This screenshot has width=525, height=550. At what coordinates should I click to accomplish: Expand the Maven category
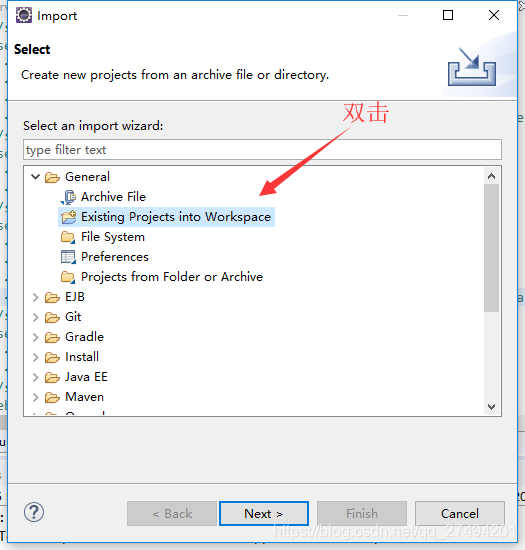[35, 397]
